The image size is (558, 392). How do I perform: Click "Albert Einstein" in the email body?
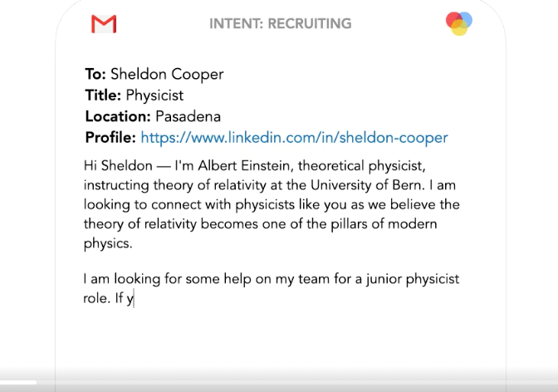point(244,165)
